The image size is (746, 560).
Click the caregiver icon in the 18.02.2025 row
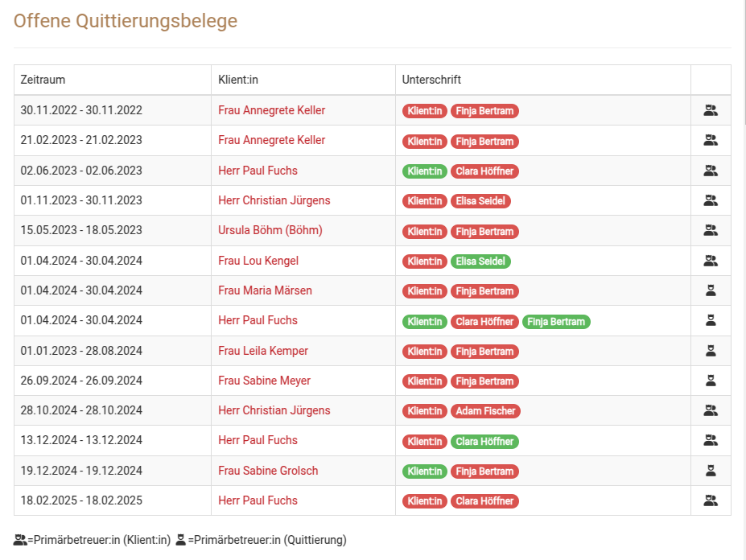click(x=710, y=500)
